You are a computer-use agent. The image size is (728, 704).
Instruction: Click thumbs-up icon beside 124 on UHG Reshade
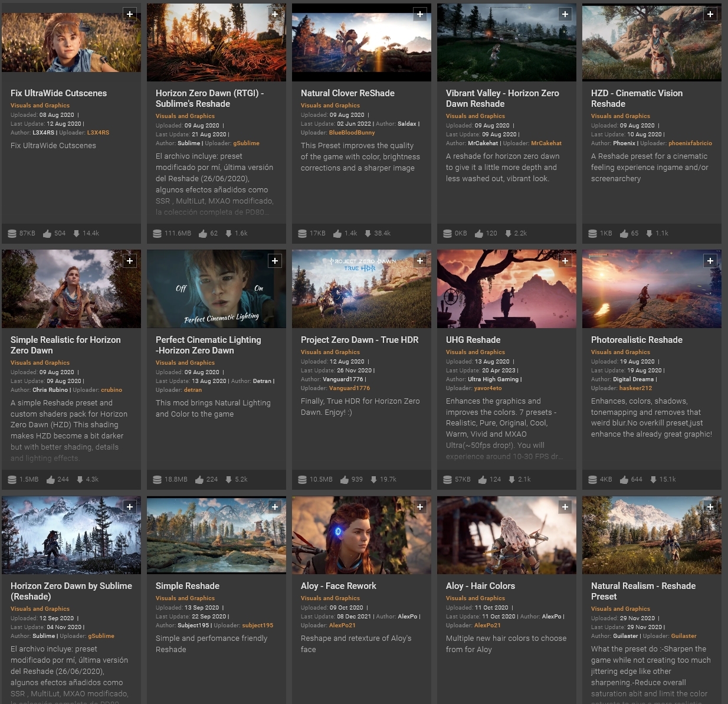point(483,480)
